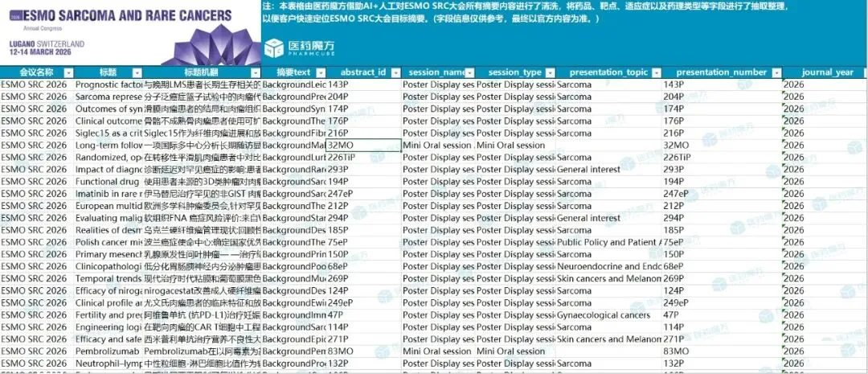Viewport: 868px width, 374px height.
Task: Select title cell starting 'Fertility and preg'
Action: [108, 315]
